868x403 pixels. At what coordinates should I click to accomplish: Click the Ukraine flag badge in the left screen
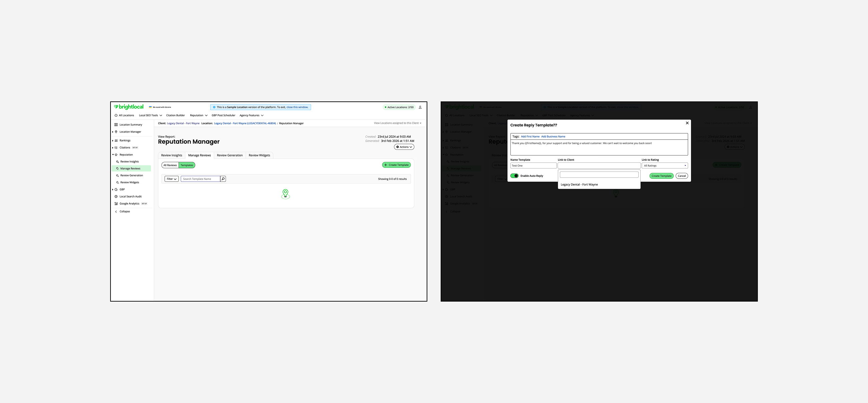(x=160, y=107)
